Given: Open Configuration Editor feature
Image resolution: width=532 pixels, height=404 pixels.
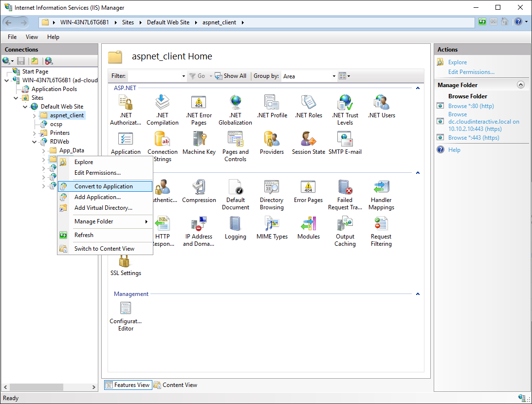Looking at the screenshot, I should (126, 316).
